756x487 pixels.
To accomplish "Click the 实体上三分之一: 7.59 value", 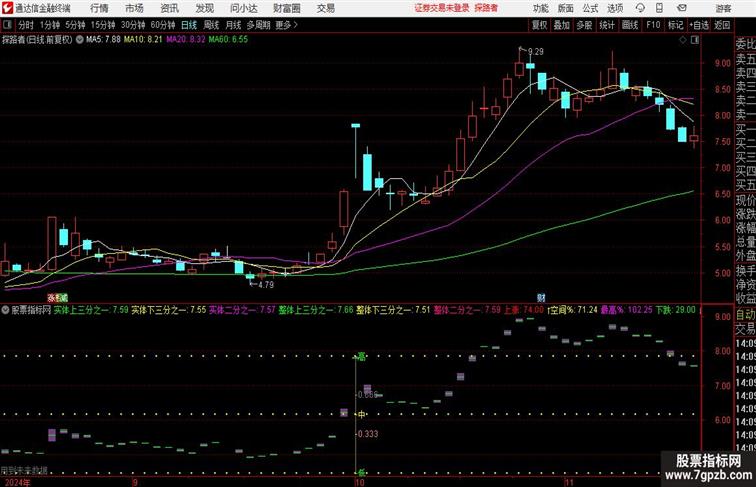I will (x=91, y=310).
